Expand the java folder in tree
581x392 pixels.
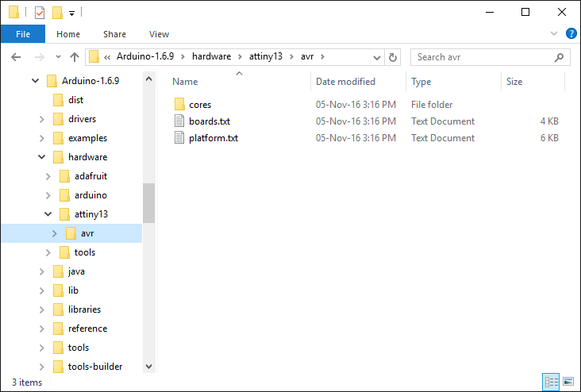point(41,271)
